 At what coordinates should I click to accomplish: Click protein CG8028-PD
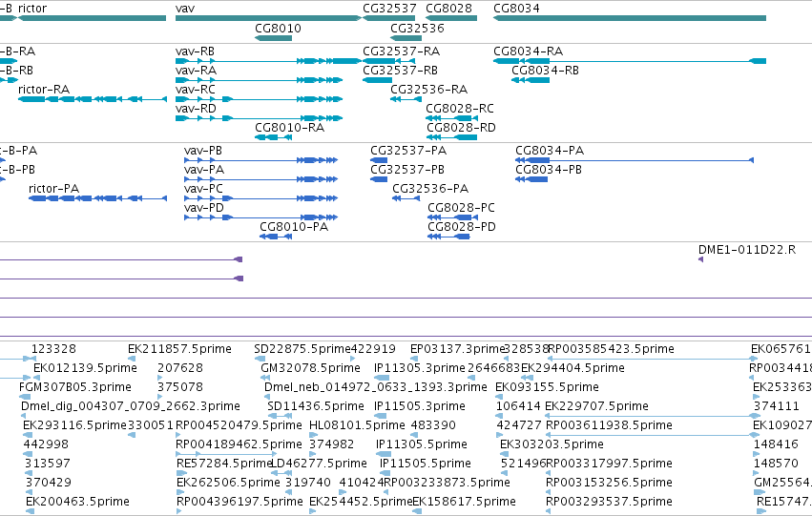(x=449, y=237)
